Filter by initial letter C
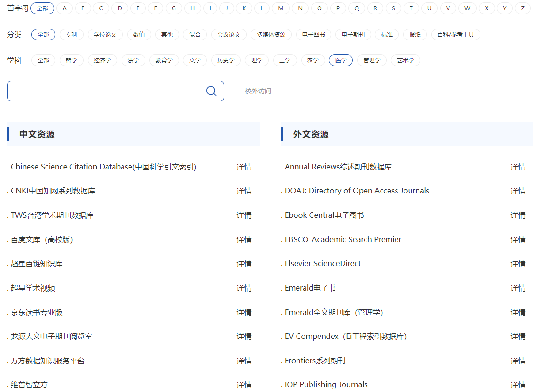This screenshot has height=392, width=533. coord(101,8)
